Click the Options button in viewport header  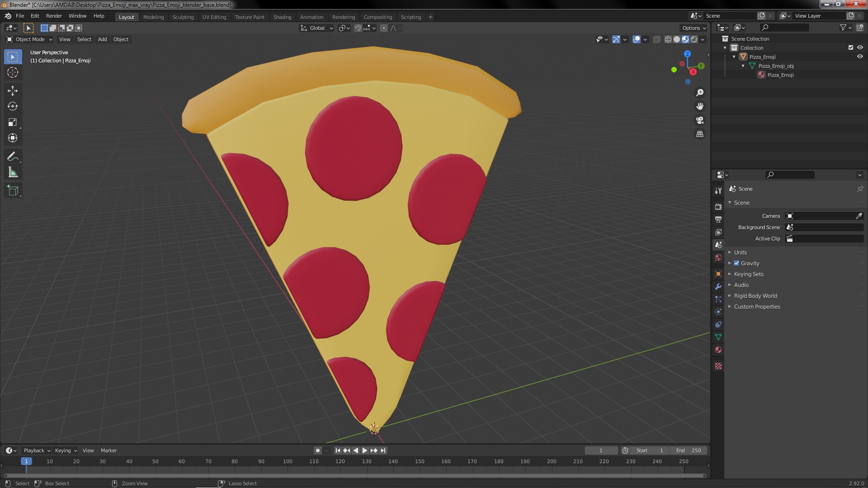(x=693, y=28)
